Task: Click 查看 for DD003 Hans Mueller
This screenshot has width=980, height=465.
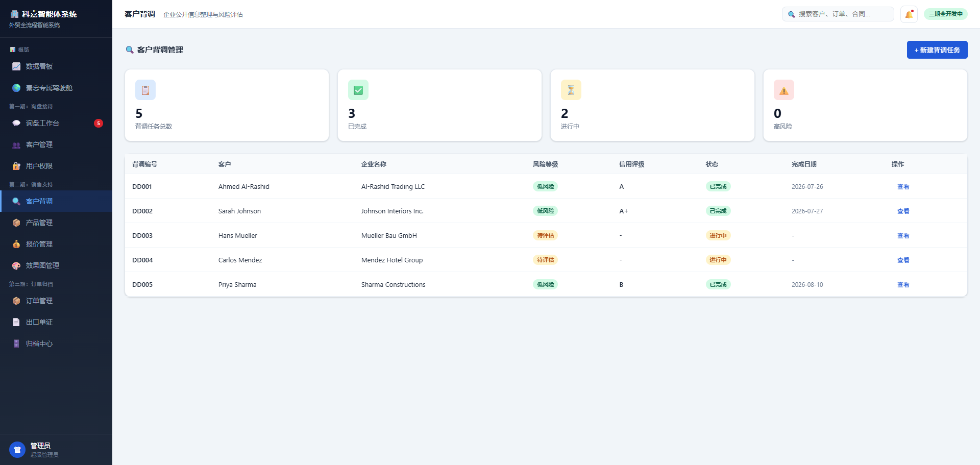Action: pyautogui.click(x=903, y=236)
